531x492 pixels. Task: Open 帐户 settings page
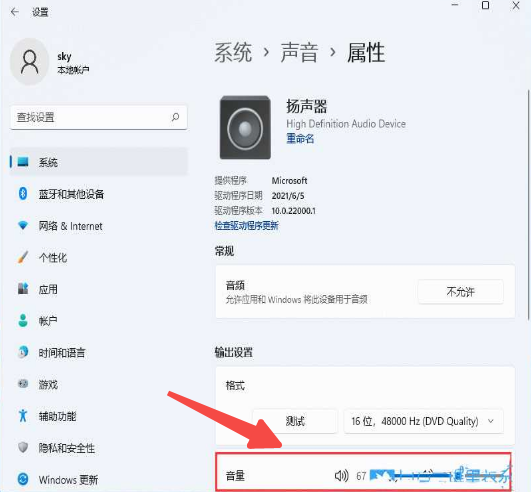coord(99,321)
